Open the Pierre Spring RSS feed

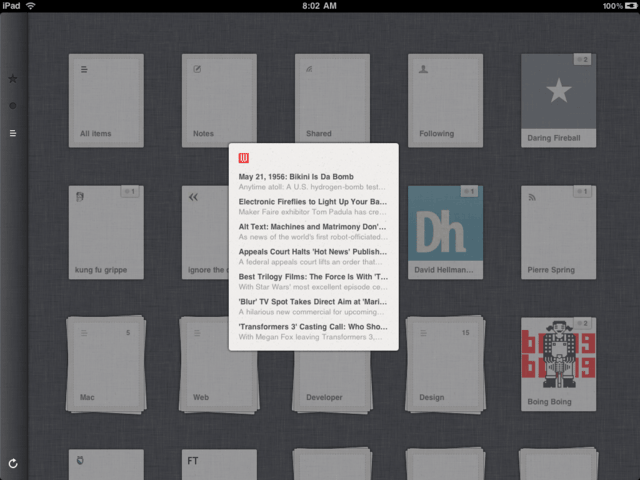(x=558, y=232)
